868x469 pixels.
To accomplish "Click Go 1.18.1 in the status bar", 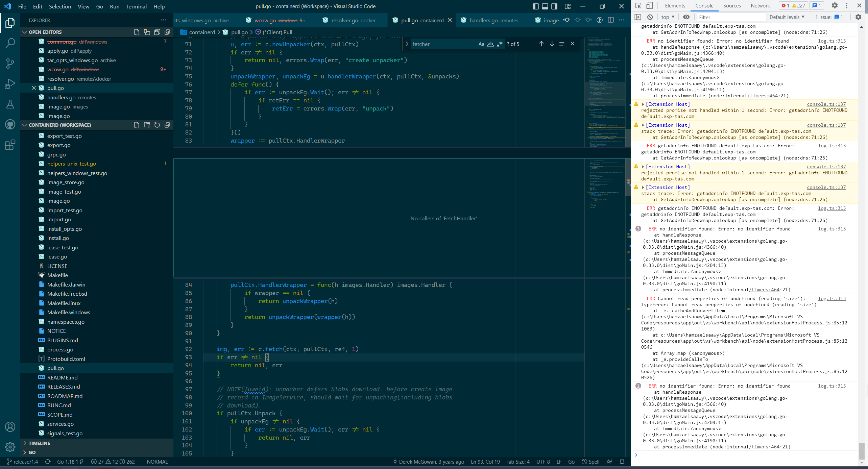I will [68, 462].
